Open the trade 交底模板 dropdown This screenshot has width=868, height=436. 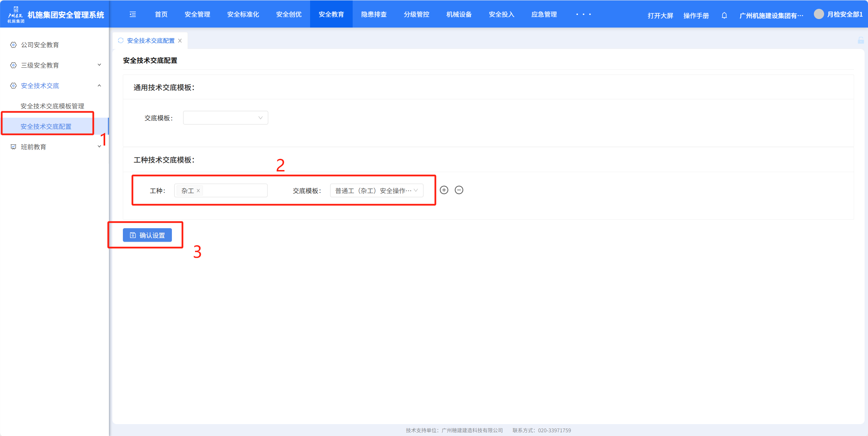(x=376, y=190)
